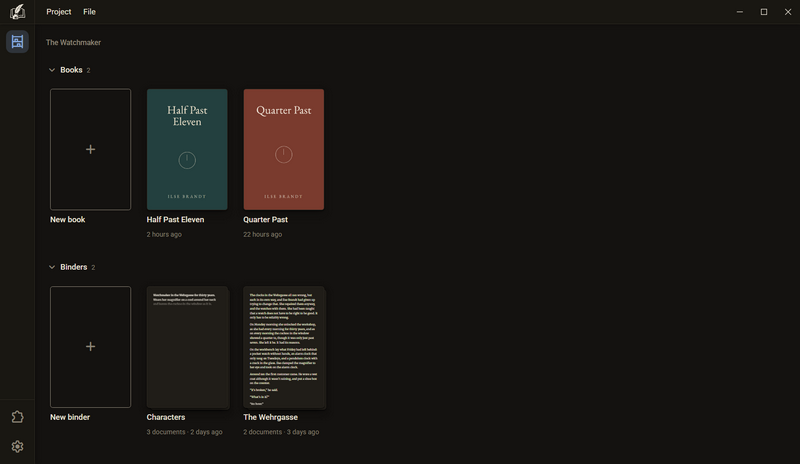Click the Binders section heading

(73, 267)
